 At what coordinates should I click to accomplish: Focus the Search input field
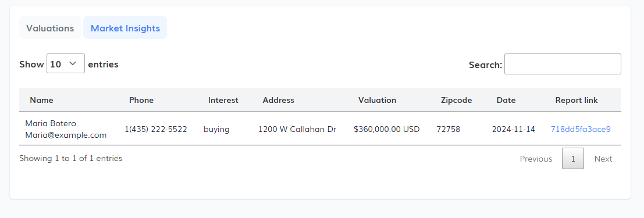[563, 64]
